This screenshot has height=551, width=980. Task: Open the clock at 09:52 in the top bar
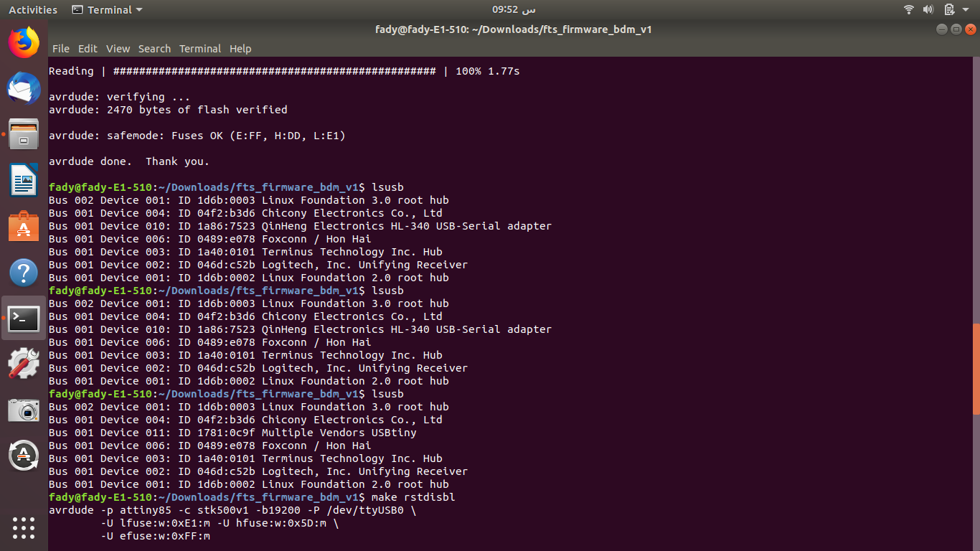514,10
